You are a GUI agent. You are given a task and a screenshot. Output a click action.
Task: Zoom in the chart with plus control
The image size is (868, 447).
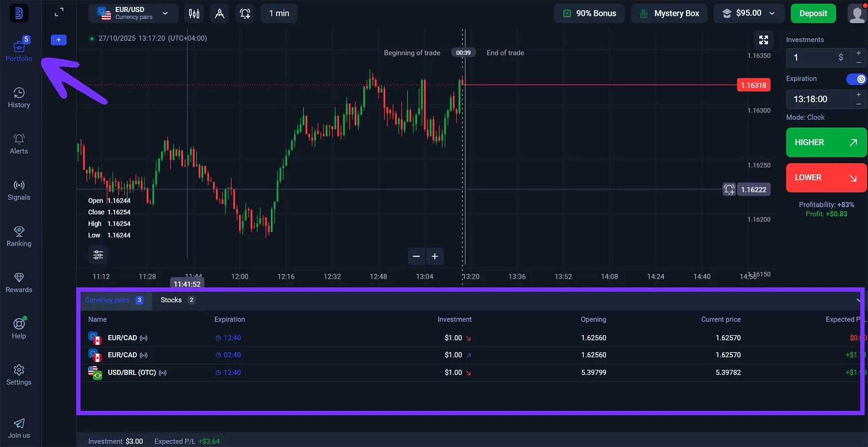[435, 256]
